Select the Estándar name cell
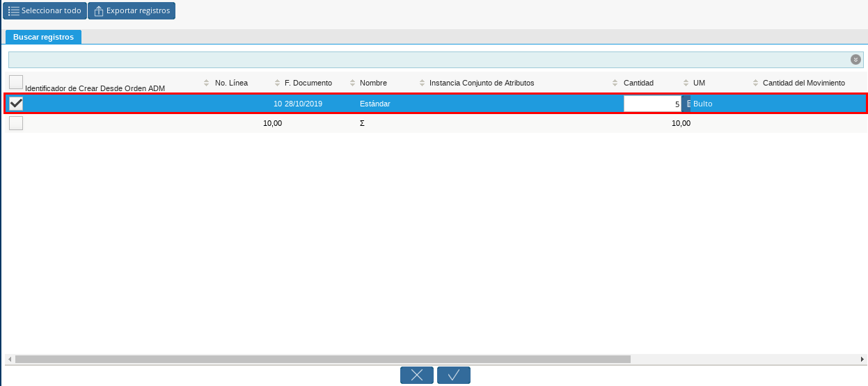Image resolution: width=868 pixels, height=386 pixels. coord(375,104)
